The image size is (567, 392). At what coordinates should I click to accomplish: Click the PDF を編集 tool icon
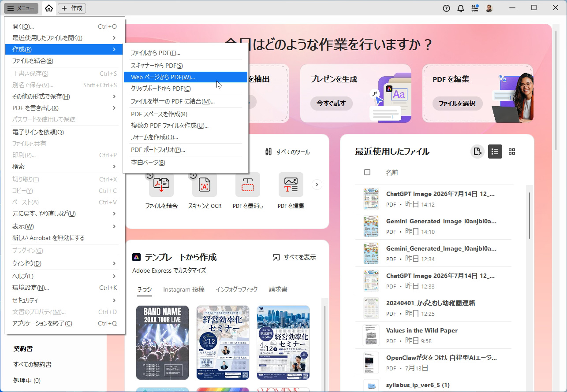tap(291, 185)
